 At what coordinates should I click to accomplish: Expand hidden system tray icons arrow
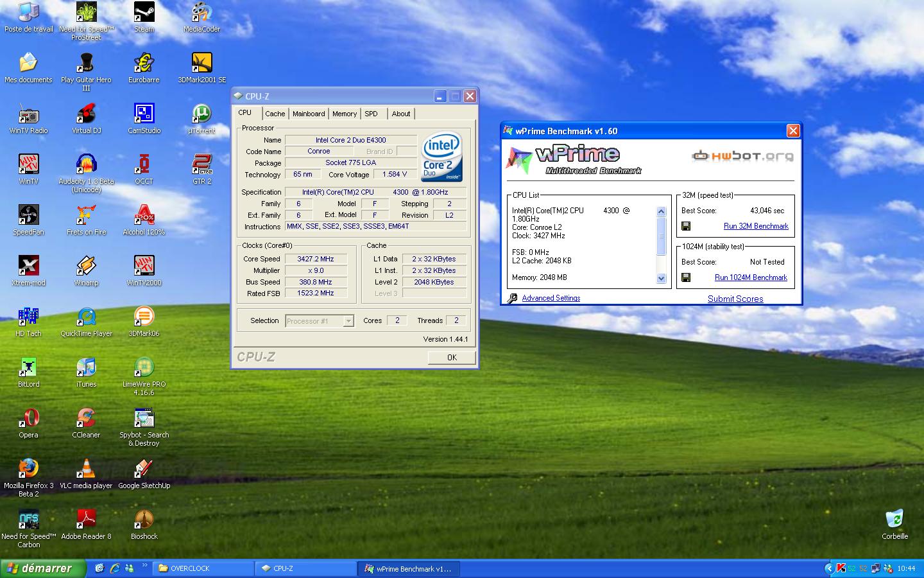point(828,568)
